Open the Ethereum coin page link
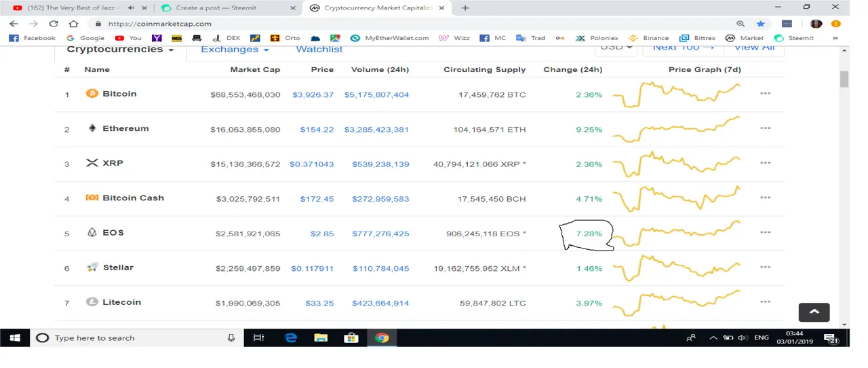 point(125,128)
